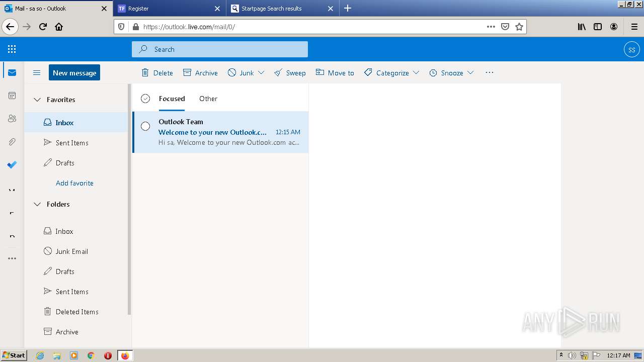The image size is (644, 362).
Task: Open Sent Items under Folders
Action: [x=76, y=292]
